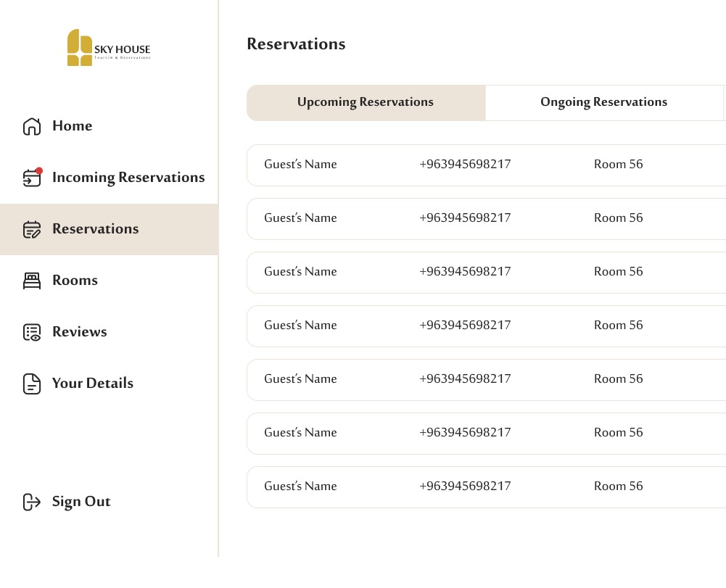Open the last reservation row's Guest's Name
This screenshot has height=588, width=726.
click(x=300, y=486)
